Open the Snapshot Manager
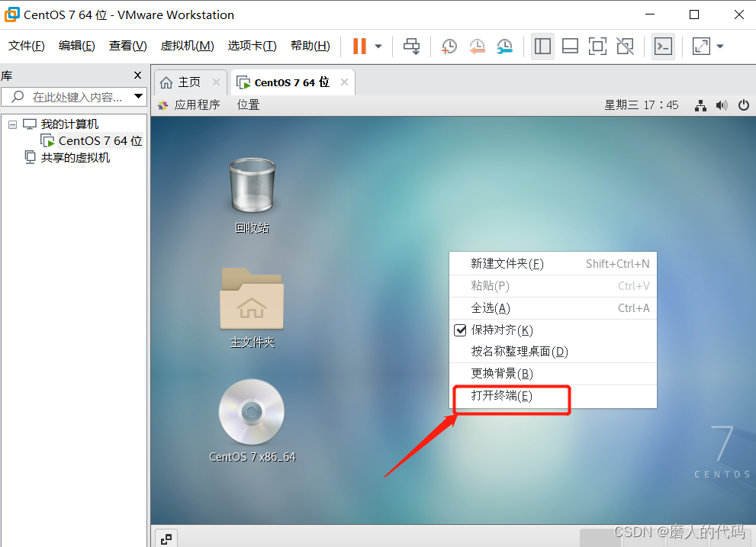Screen dimensions: 756x547 click(x=504, y=47)
